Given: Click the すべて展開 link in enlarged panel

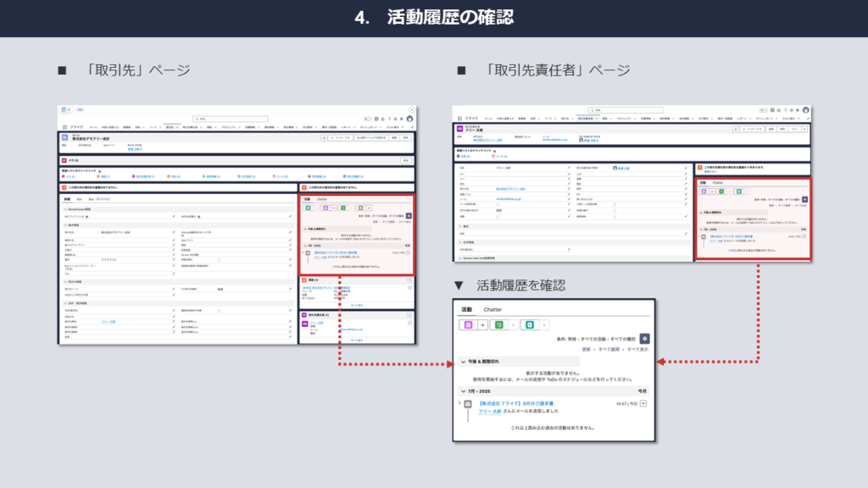Looking at the screenshot, I should click(x=609, y=349).
